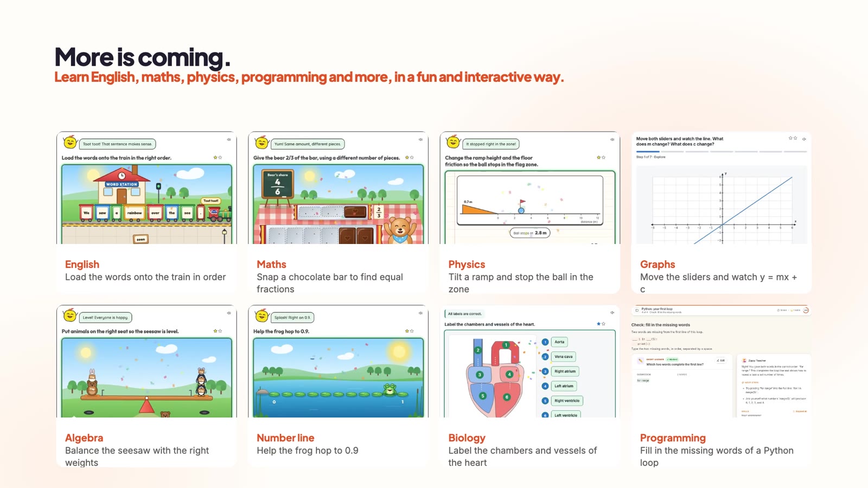Click the 'Splash! Right on 0.9.' speech bubble
Viewport: 868px width, 488px height.
[292, 318]
